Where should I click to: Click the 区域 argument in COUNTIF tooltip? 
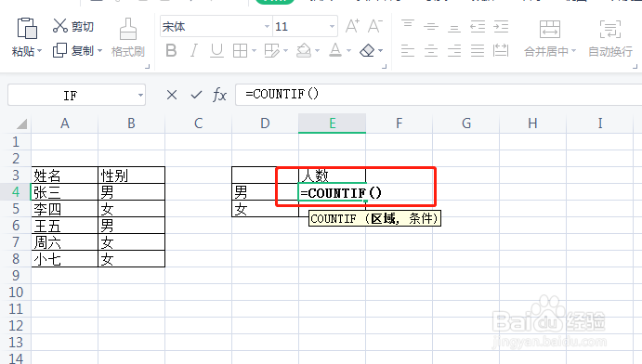coord(383,218)
